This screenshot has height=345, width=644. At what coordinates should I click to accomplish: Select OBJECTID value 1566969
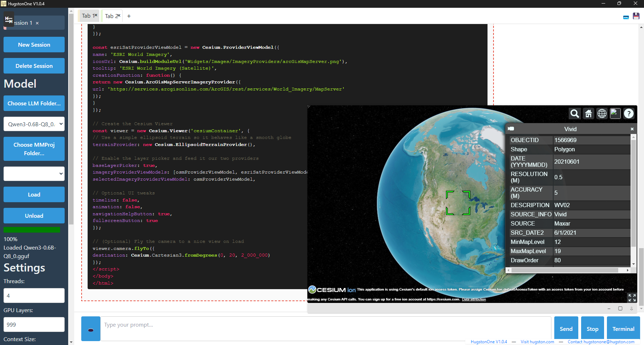tap(565, 140)
